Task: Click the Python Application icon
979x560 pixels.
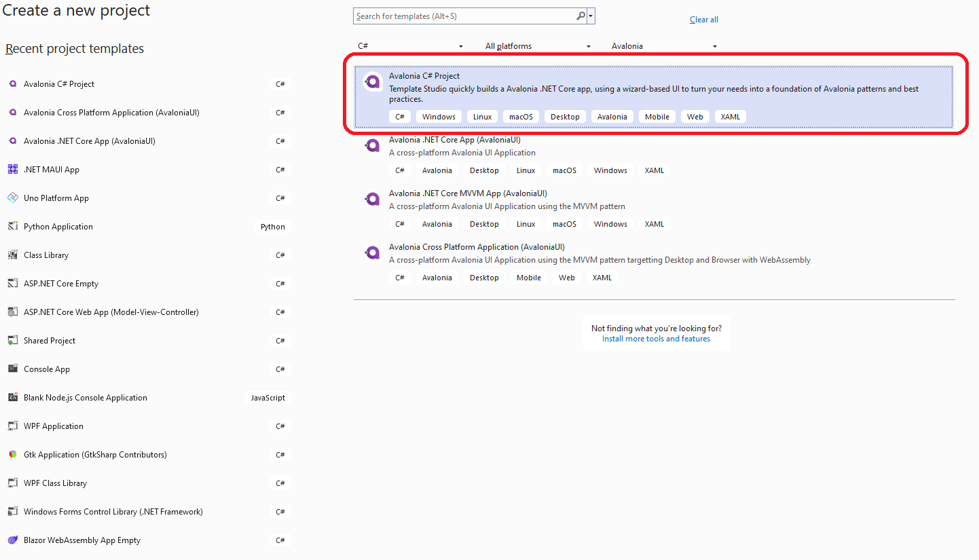Action: (x=12, y=227)
